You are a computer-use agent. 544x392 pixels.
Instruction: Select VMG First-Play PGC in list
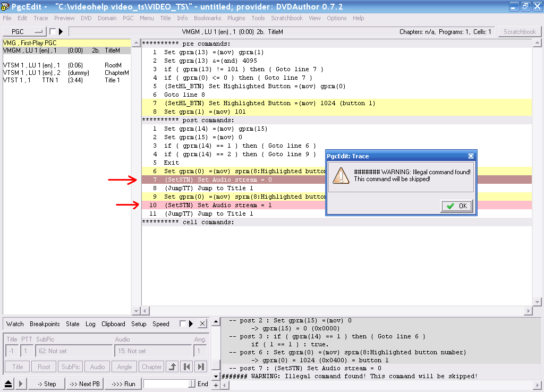pyautogui.click(x=66, y=43)
